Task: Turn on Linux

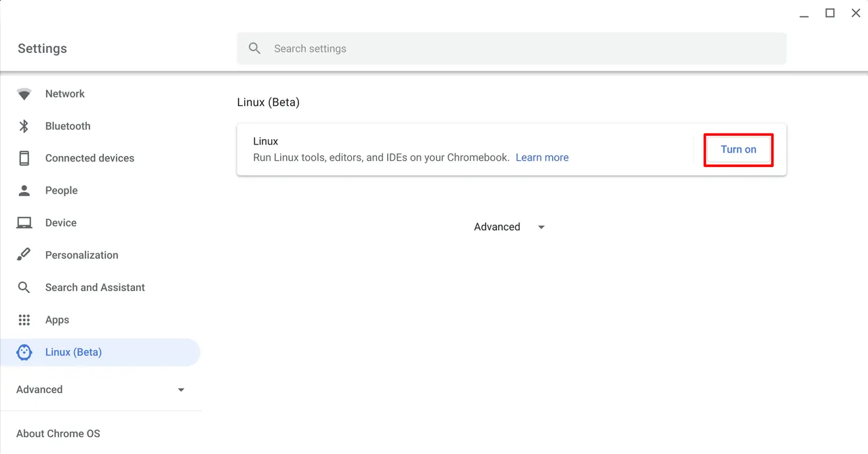Action: 738,150
